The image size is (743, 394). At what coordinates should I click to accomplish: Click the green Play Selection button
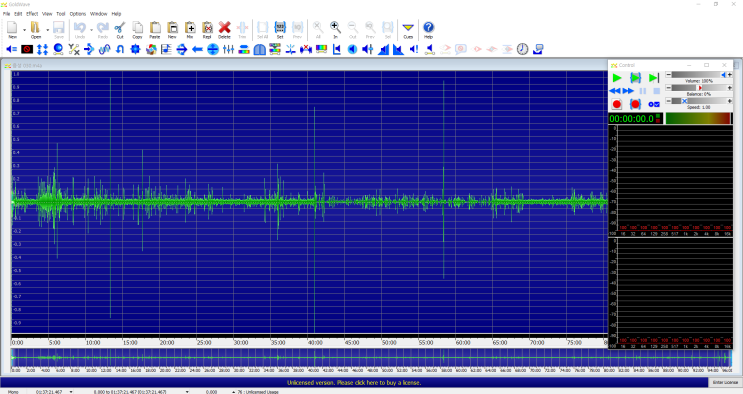click(x=635, y=78)
